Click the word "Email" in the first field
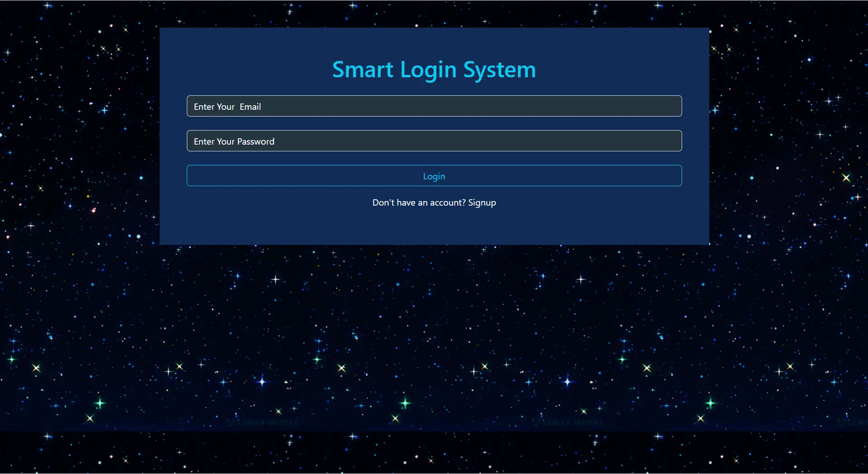Image resolution: width=868 pixels, height=474 pixels. coord(250,107)
